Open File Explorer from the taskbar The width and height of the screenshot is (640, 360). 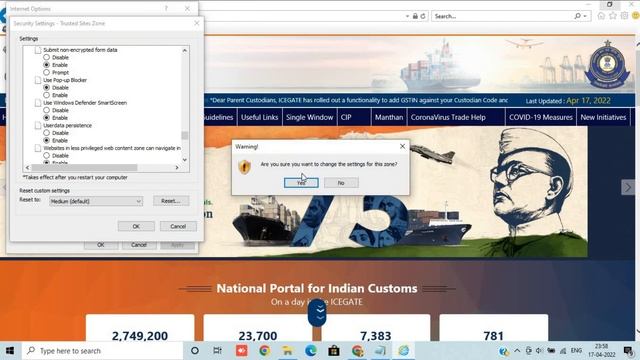point(287,351)
